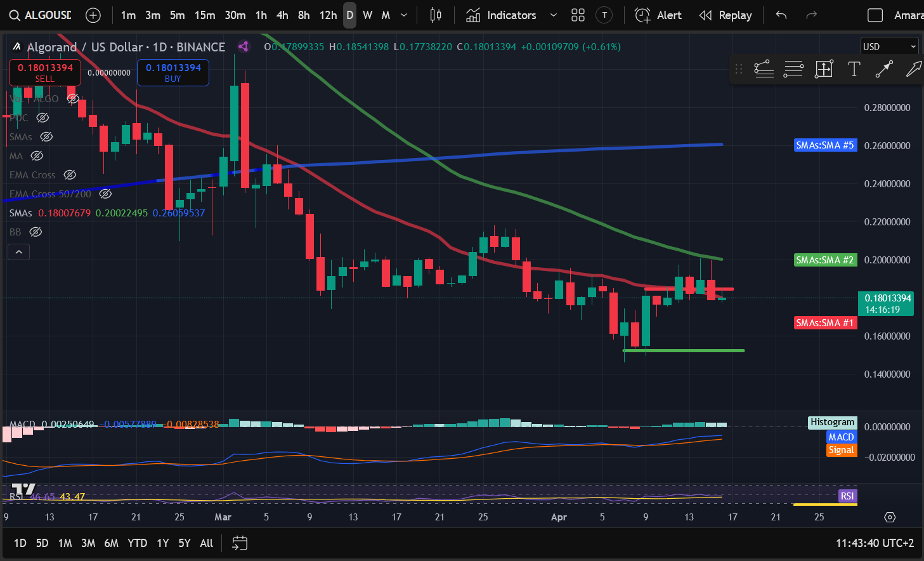Click the Histogram label in MACD pane
The width and height of the screenshot is (924, 561).
click(833, 422)
